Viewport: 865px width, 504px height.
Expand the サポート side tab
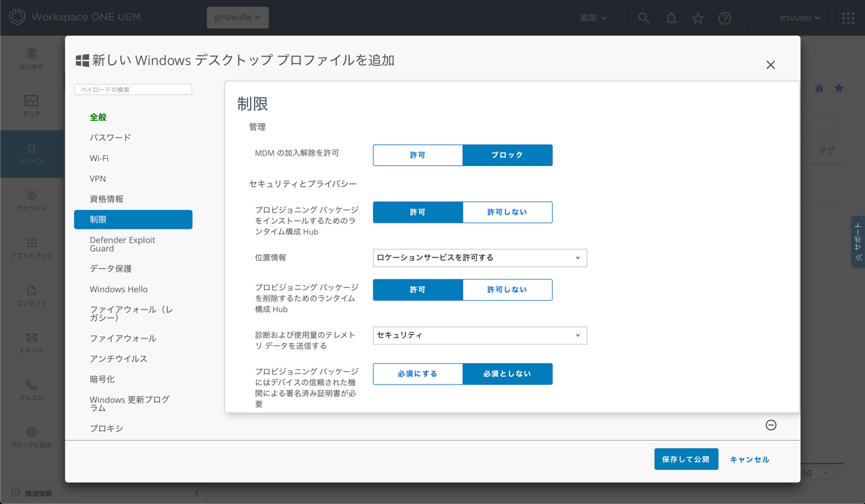coord(858,242)
